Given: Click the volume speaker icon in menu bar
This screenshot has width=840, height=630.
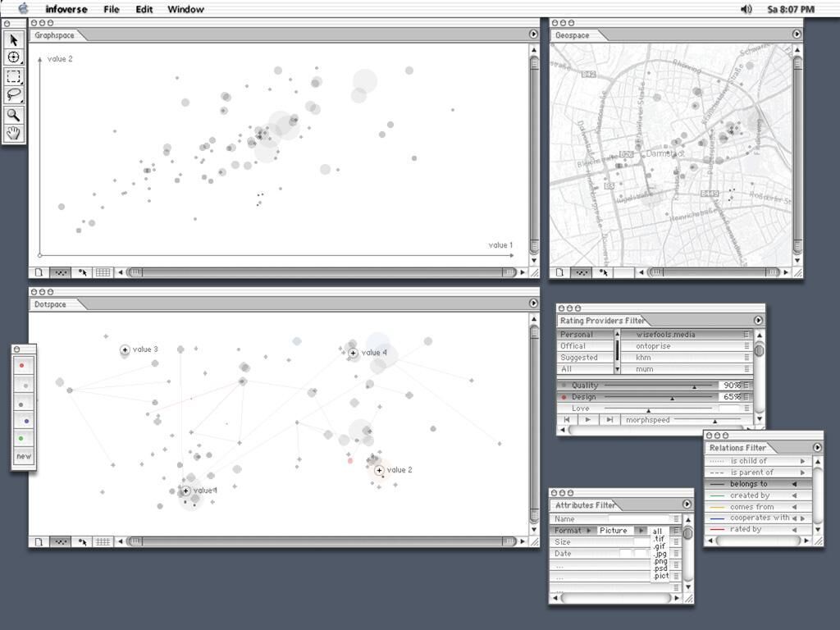Looking at the screenshot, I should tap(746, 9).
